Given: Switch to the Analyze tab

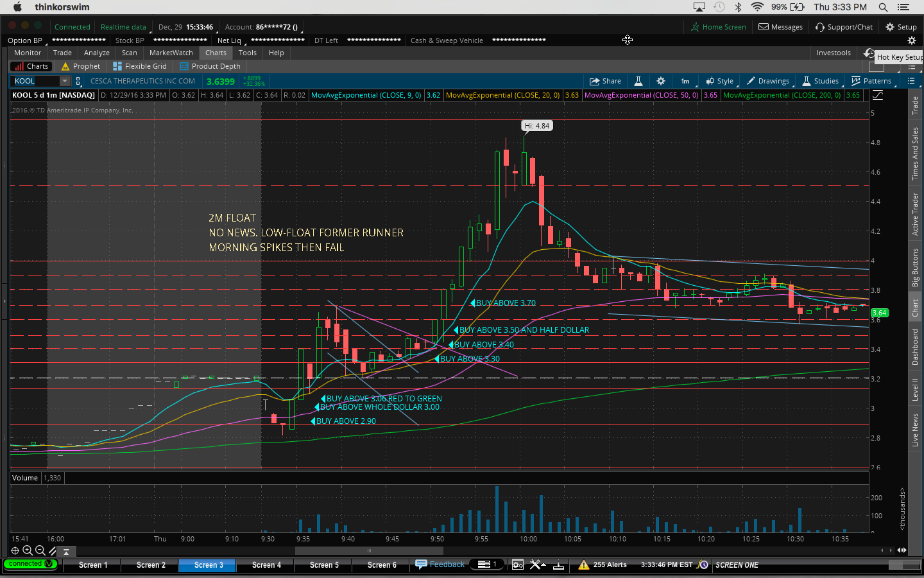Looking at the screenshot, I should (96, 53).
